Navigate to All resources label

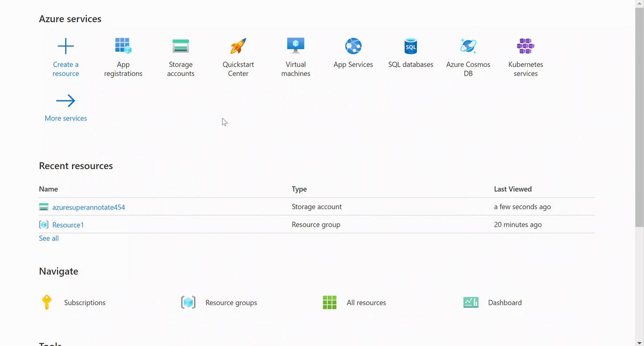click(366, 303)
